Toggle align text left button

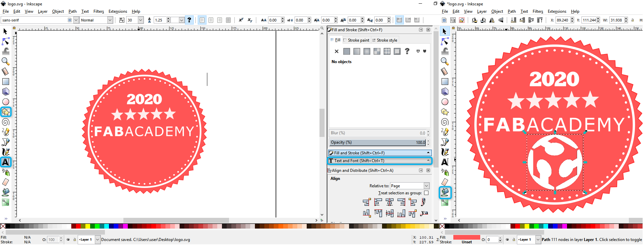pos(202,20)
